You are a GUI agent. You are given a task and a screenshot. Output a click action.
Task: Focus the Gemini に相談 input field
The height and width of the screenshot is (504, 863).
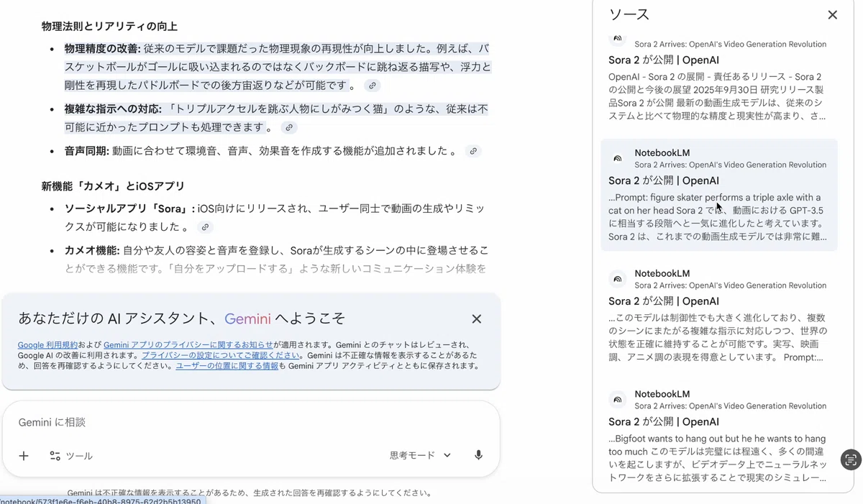click(250, 422)
